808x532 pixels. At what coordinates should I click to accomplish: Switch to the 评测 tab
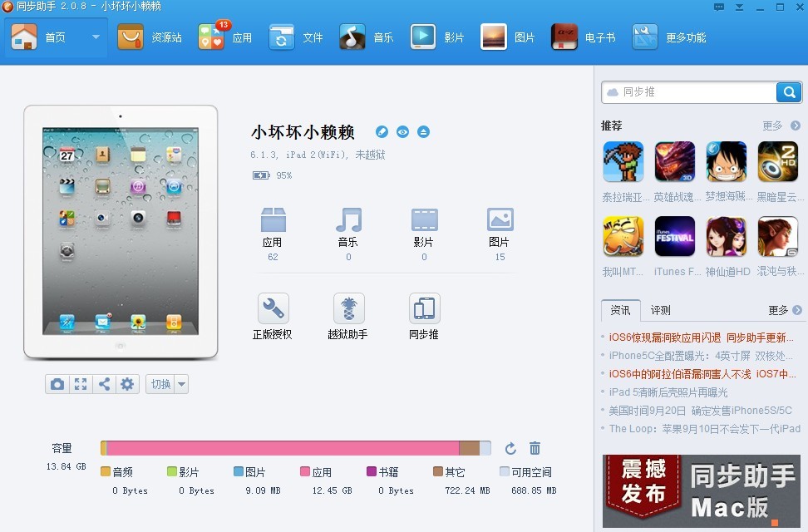[x=660, y=310]
